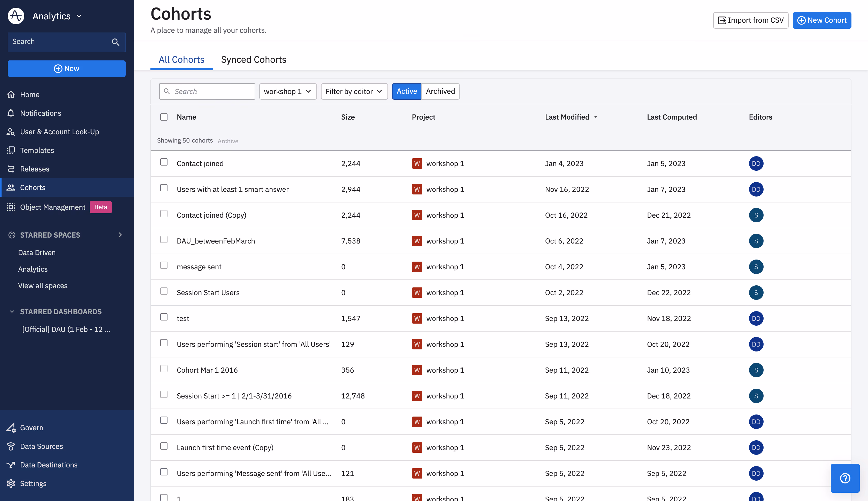Select the Archived filter toggle
The image size is (868, 501).
coord(440,91)
